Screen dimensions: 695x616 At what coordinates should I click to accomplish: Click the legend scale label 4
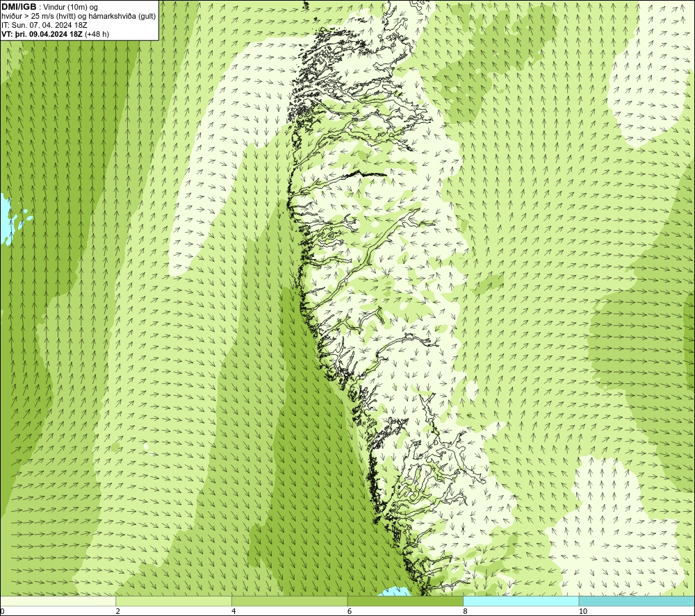point(234,611)
